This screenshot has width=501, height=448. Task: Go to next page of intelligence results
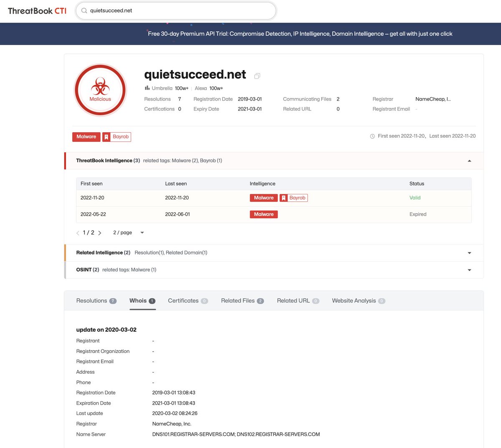click(x=100, y=232)
